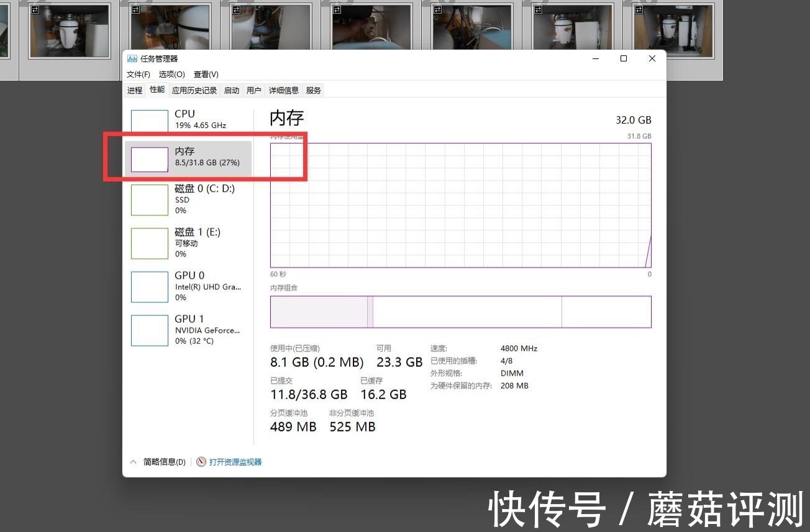Screen dimensions: 810x532
Task: Switch to the 进程 tab
Action: pos(135,91)
